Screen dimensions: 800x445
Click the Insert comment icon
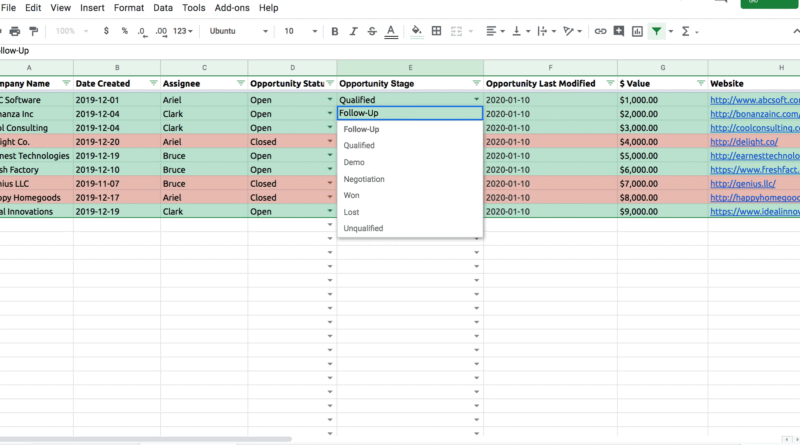point(619,31)
